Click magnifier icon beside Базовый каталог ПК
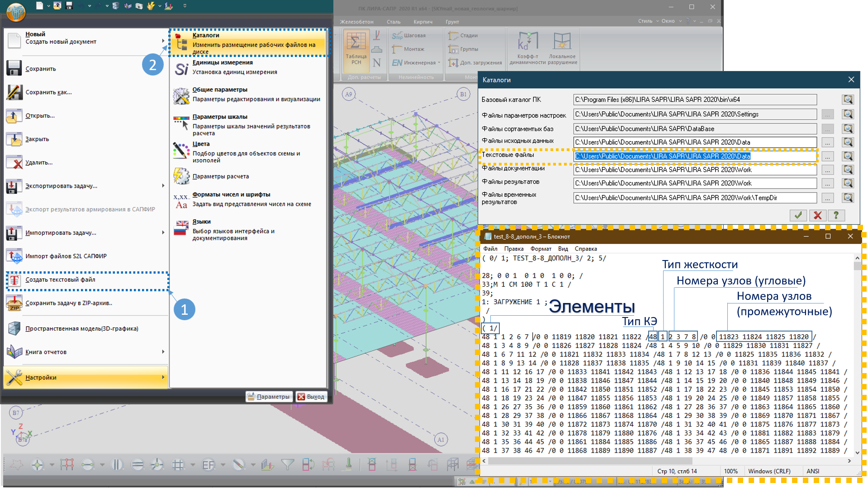Screen dimensions: 868x488 click(848, 99)
